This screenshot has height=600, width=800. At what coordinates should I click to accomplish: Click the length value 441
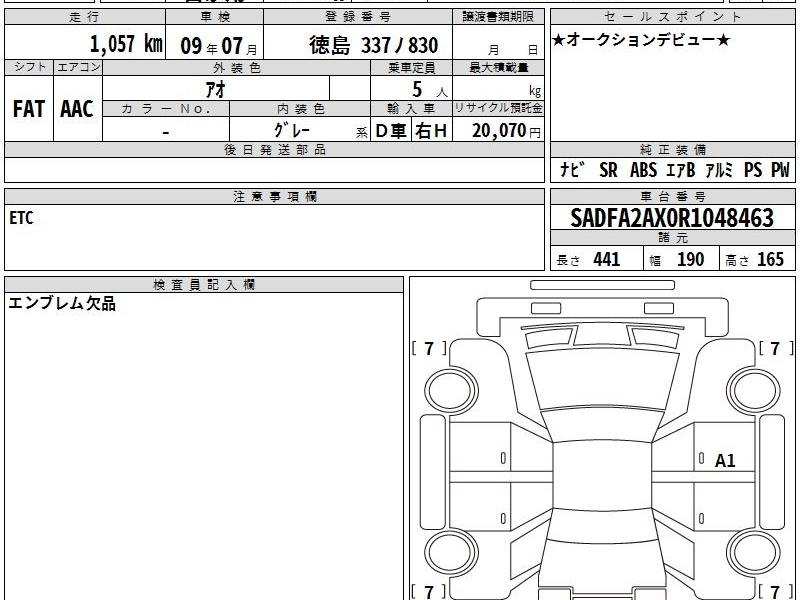pos(607,259)
